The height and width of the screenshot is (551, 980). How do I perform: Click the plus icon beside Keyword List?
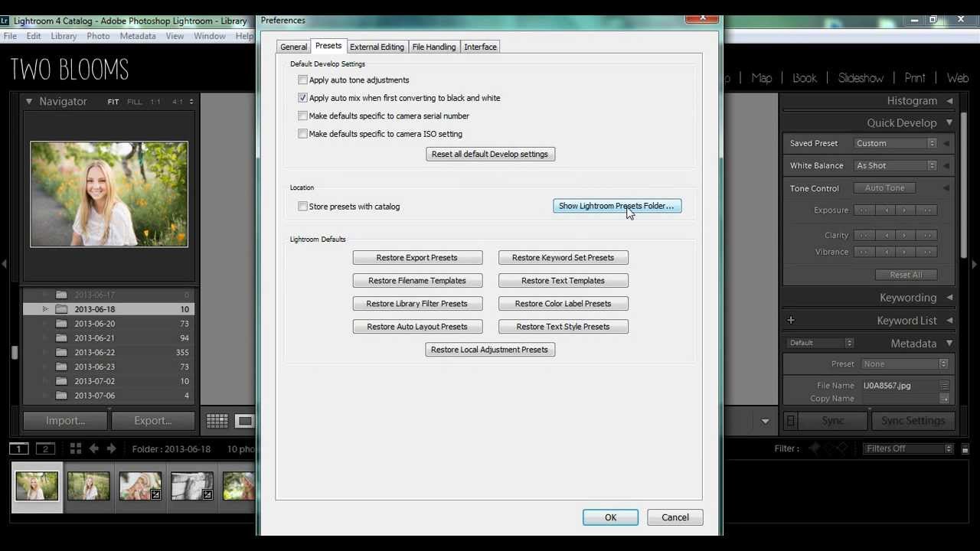(x=791, y=320)
